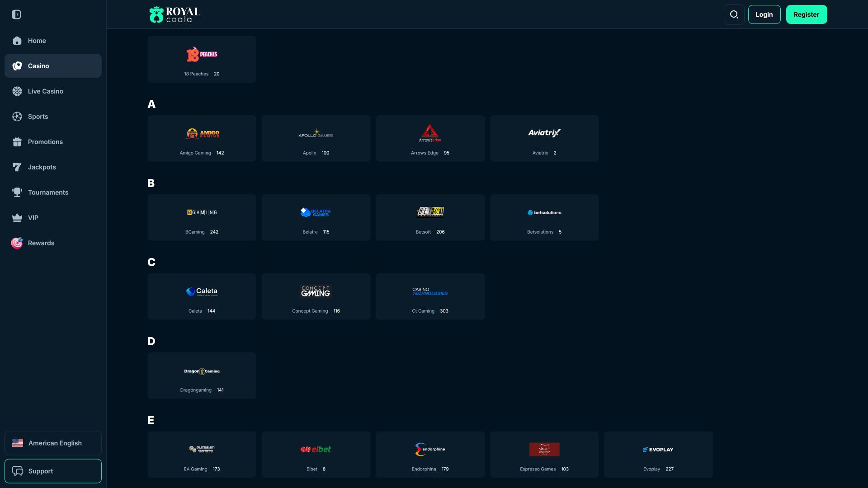This screenshot has height=488, width=868.
Task: Select the Amigo Gaming provider logo
Action: coord(203,133)
